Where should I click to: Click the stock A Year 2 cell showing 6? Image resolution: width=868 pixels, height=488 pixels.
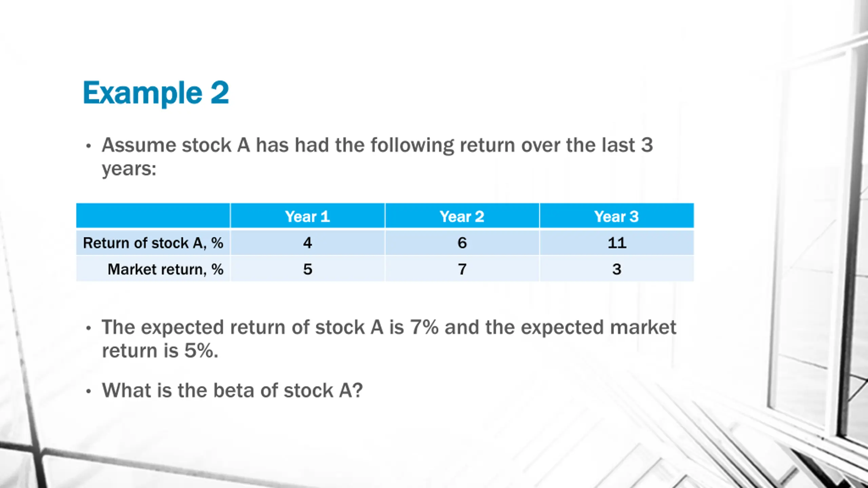(462, 243)
